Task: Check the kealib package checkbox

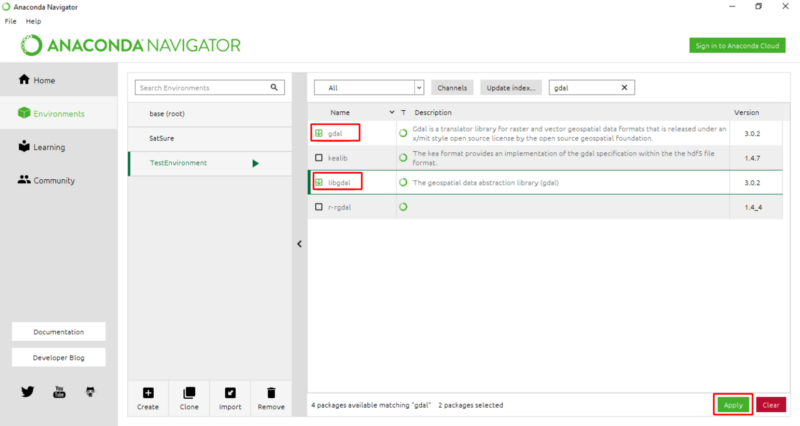Action: point(319,158)
